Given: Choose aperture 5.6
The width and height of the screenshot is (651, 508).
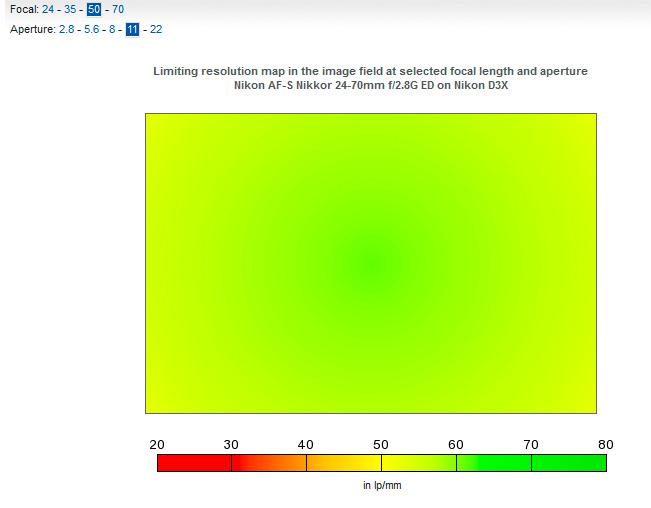Looking at the screenshot, I should (92, 29).
